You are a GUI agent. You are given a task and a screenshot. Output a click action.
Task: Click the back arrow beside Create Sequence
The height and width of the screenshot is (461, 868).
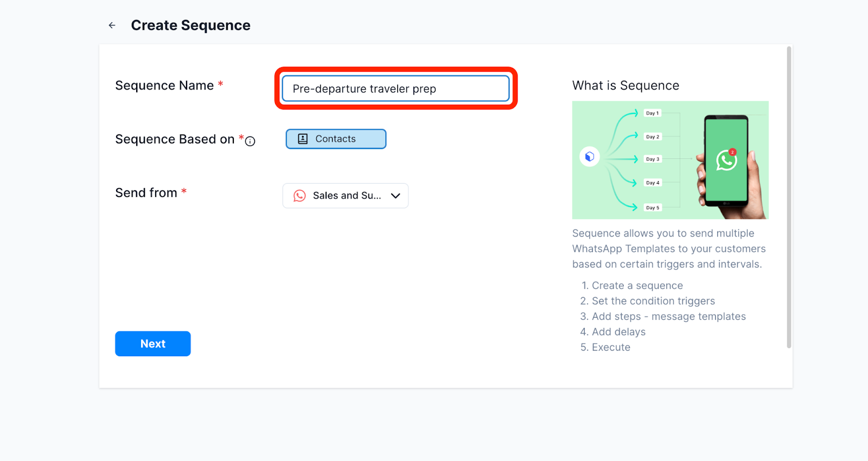pos(112,25)
